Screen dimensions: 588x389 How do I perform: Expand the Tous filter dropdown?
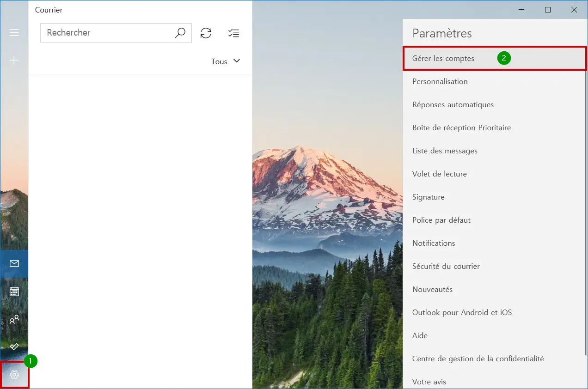click(x=226, y=61)
